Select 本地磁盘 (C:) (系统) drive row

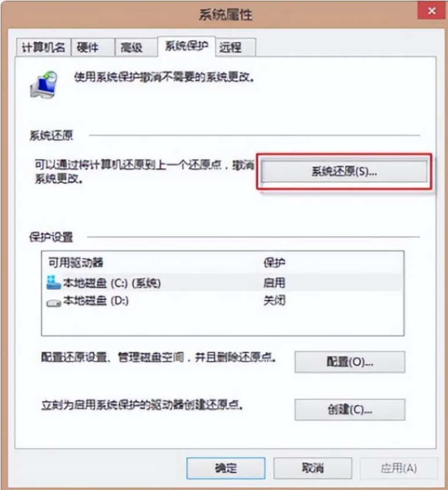pos(223,283)
